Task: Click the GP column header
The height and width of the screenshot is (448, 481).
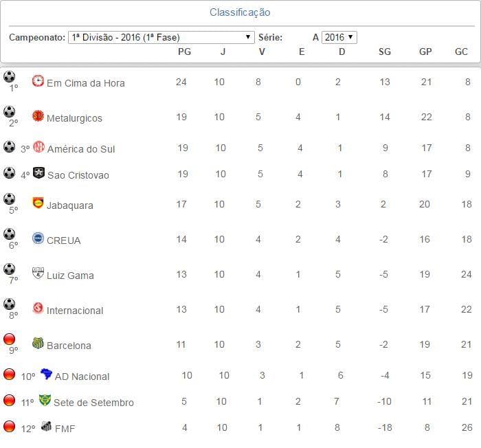Action: [x=425, y=52]
